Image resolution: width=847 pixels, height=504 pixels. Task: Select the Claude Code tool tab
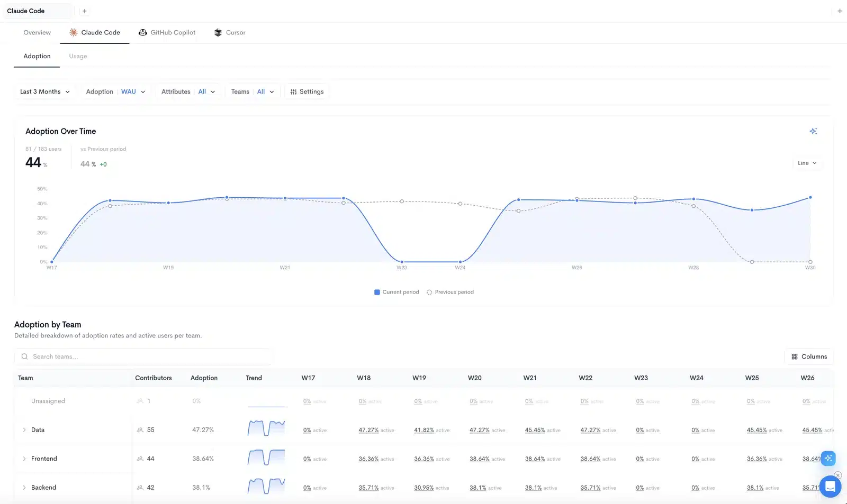point(95,32)
